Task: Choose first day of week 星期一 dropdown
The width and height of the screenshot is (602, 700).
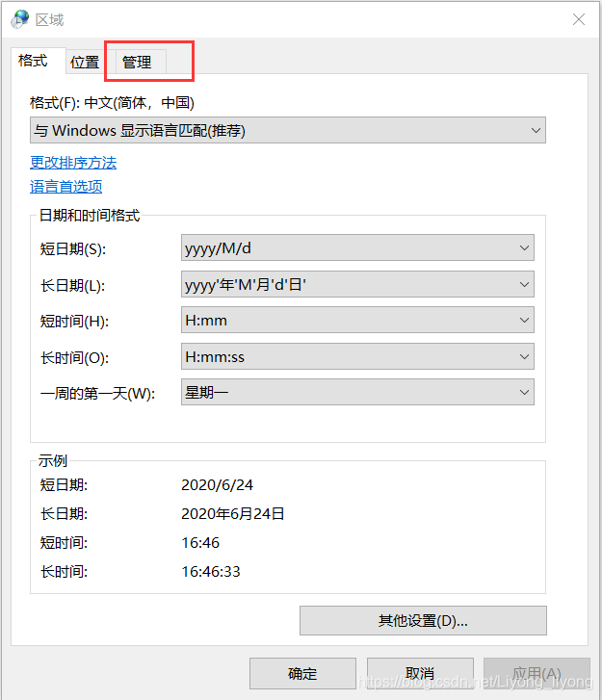Action: point(357,392)
